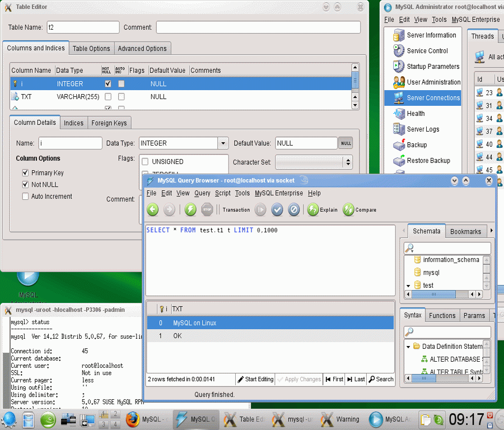Open the Foreign Keys tab
The width and height of the screenshot is (504, 430).
[x=109, y=123]
